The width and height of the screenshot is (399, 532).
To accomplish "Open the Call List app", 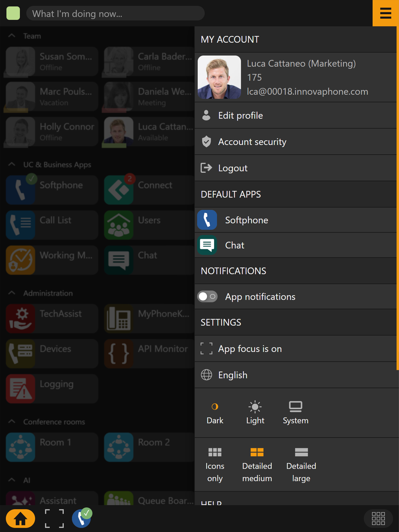I will (x=52, y=225).
